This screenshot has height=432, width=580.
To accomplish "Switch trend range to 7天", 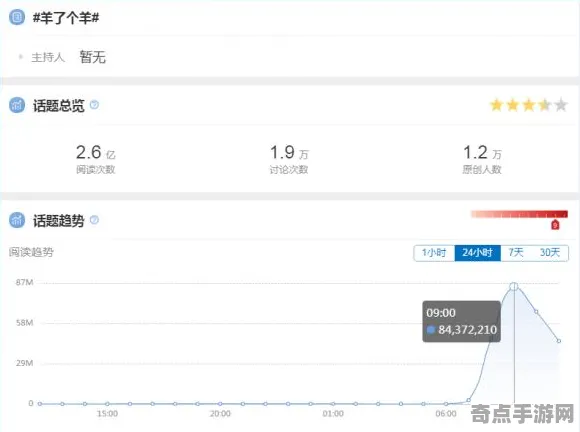I will pos(516,253).
